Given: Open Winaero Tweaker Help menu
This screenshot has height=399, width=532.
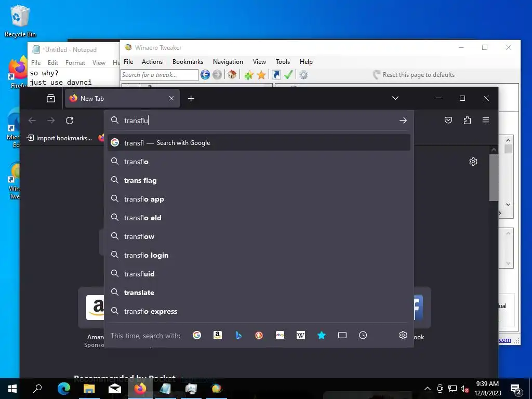Looking at the screenshot, I should [x=306, y=62].
